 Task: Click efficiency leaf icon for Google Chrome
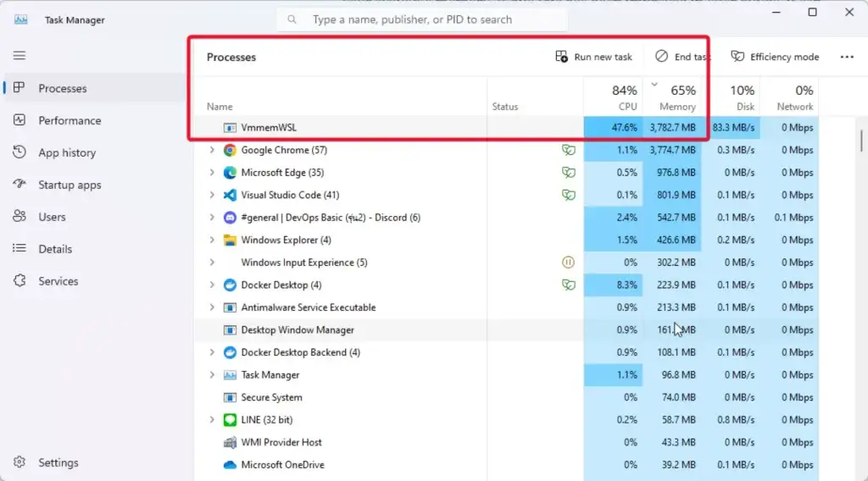pos(569,150)
